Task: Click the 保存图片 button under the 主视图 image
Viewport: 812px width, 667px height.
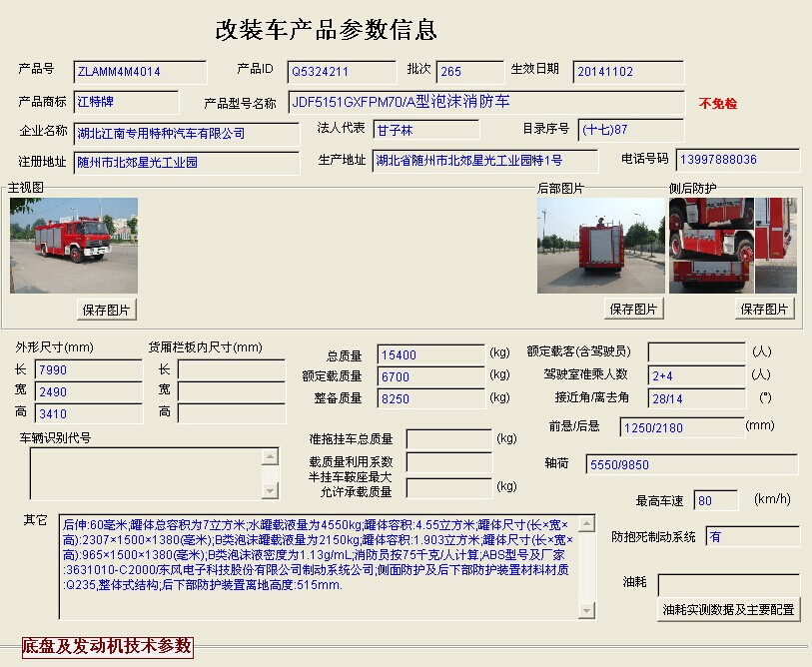Action: tap(106, 310)
